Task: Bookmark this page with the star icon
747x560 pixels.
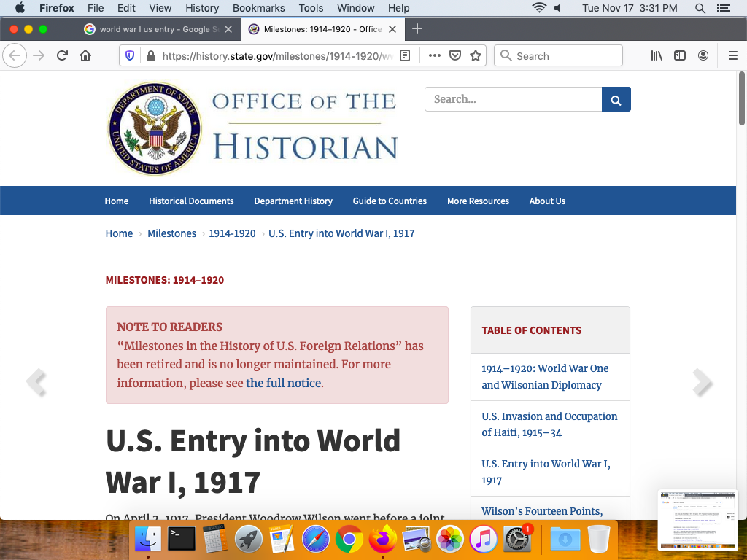Action: (x=476, y=56)
